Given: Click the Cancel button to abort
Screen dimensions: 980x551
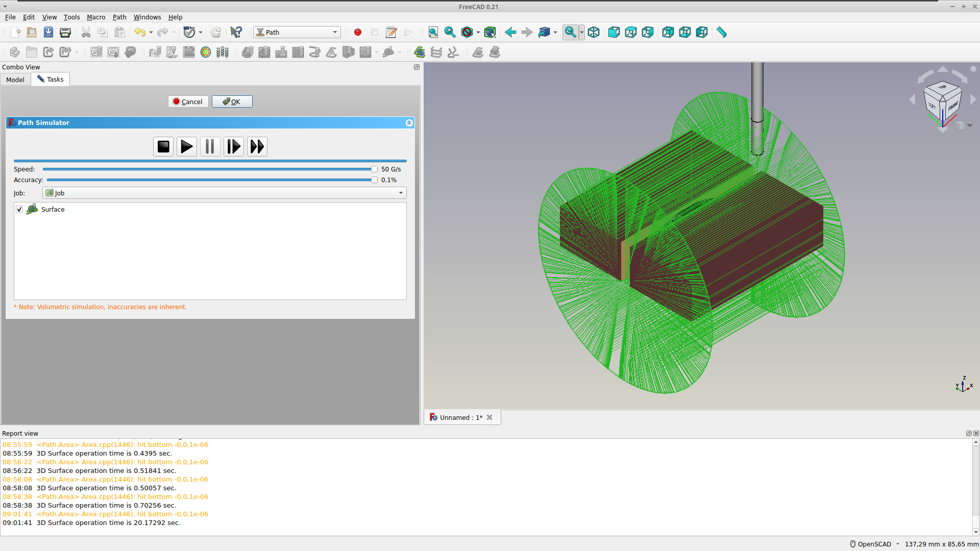Looking at the screenshot, I should tap(188, 101).
